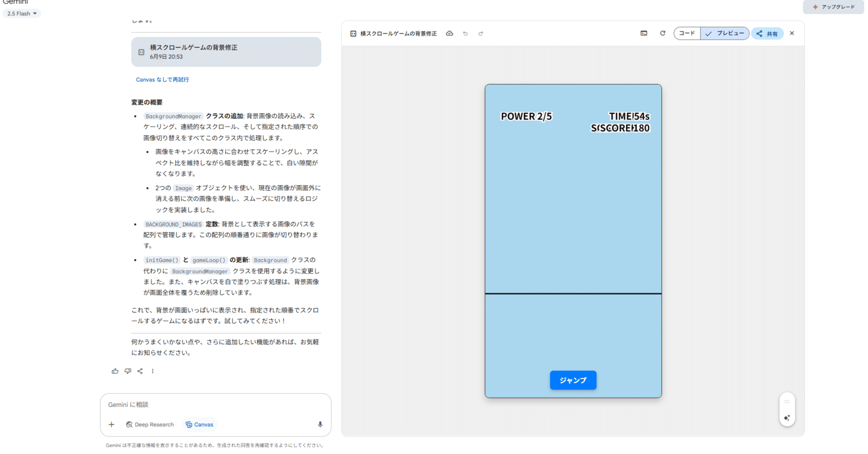Redo the last Canvas change
The height and width of the screenshot is (454, 868).
(481, 33)
